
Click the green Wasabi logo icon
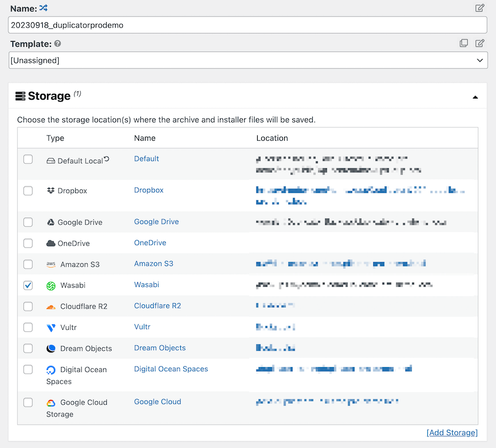click(x=51, y=286)
